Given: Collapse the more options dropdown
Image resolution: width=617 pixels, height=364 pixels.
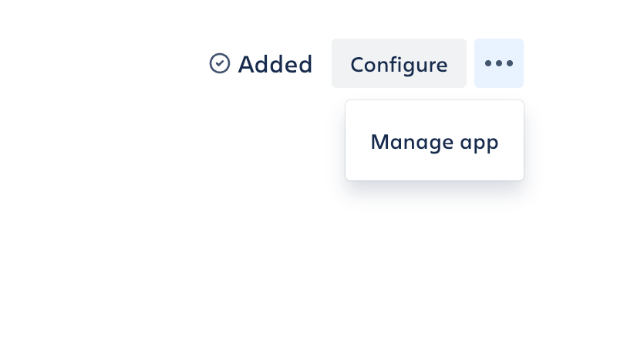Looking at the screenshot, I should tap(499, 63).
